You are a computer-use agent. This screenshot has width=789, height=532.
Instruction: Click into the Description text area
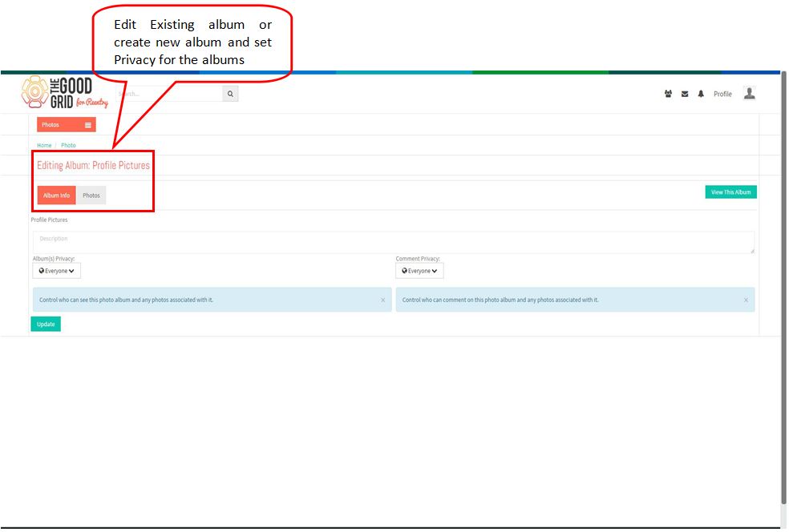394,243
